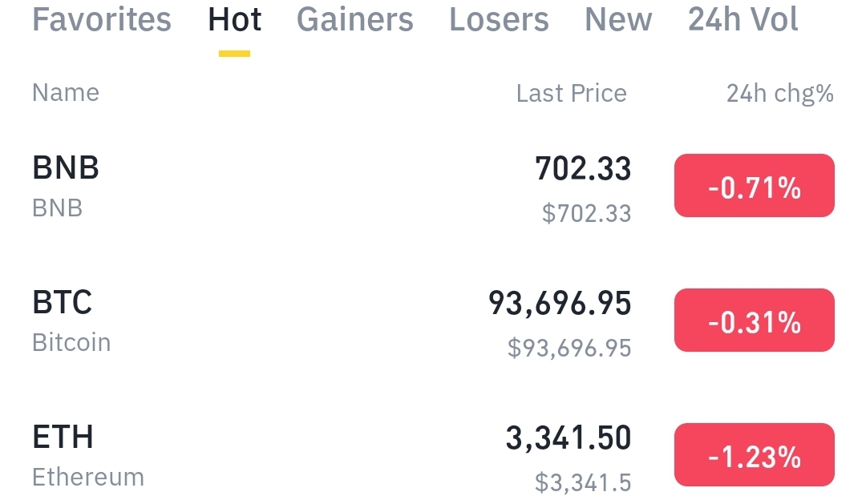Viewport: 866px width, 504px height.
Task: Select ETH price 3,341.50
Action: (x=569, y=438)
